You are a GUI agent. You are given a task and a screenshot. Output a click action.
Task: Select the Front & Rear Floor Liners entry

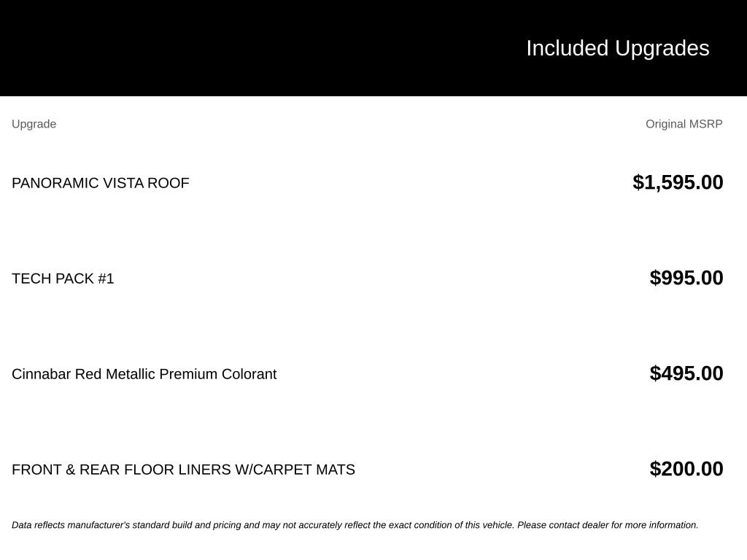point(183,470)
